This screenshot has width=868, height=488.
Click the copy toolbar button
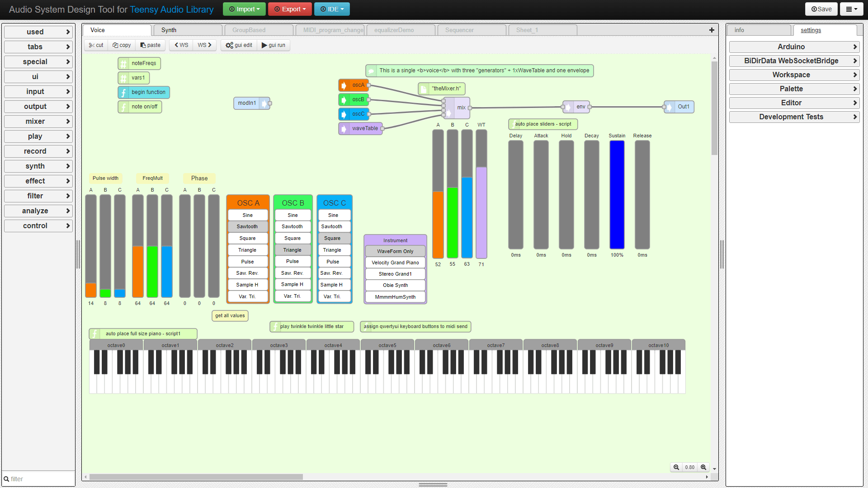(122, 45)
